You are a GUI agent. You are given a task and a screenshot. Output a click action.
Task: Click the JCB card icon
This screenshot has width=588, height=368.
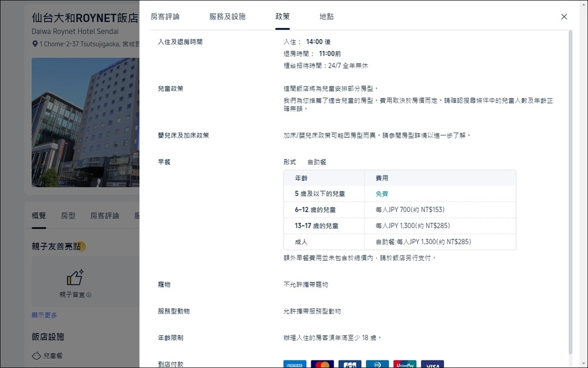tap(350, 364)
